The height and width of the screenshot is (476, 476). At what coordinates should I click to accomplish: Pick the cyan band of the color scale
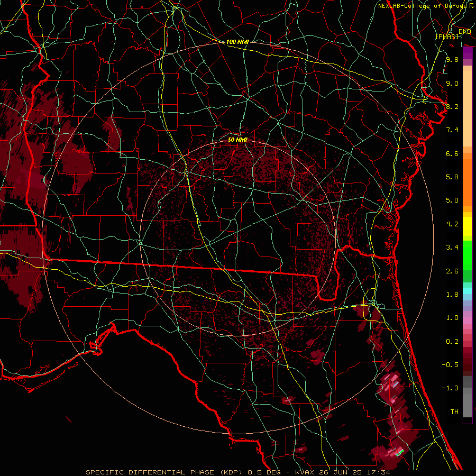click(x=467, y=290)
